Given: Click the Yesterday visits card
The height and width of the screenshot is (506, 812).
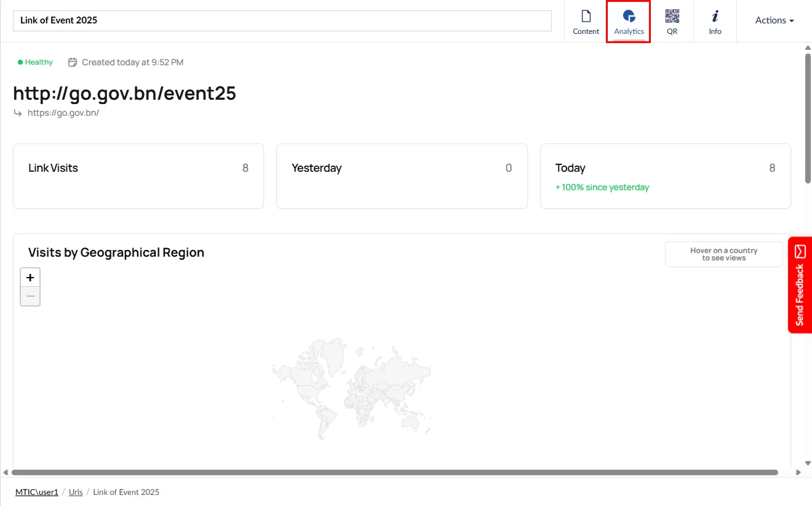Looking at the screenshot, I should coord(402,176).
